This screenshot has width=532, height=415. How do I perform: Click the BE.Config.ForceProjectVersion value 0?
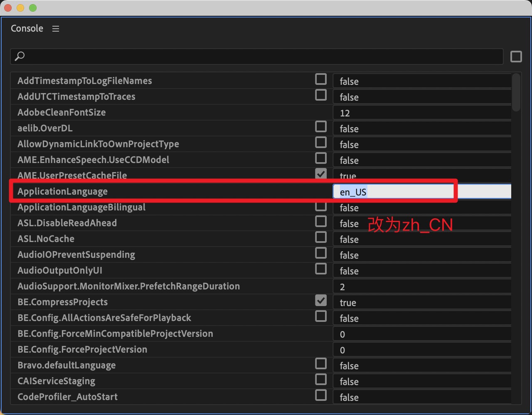(x=422, y=350)
